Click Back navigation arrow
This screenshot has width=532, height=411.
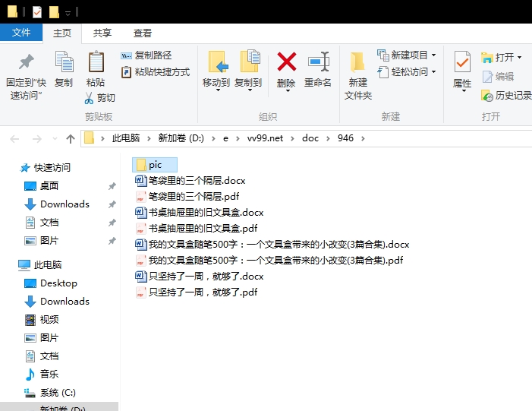[14, 138]
